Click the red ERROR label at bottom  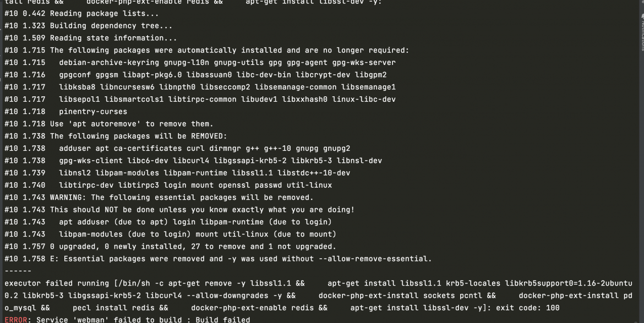click(15, 319)
